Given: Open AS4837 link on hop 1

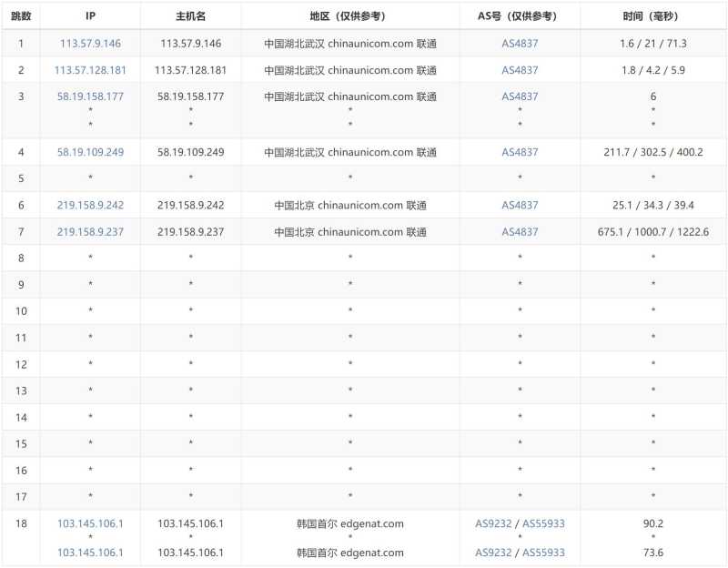Looking at the screenshot, I should 518,43.
